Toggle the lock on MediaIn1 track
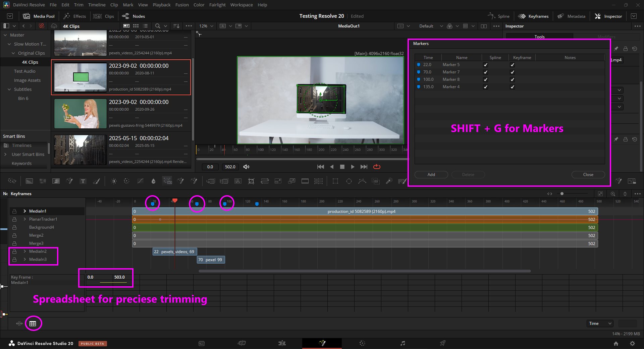The image size is (644, 349). (14, 211)
